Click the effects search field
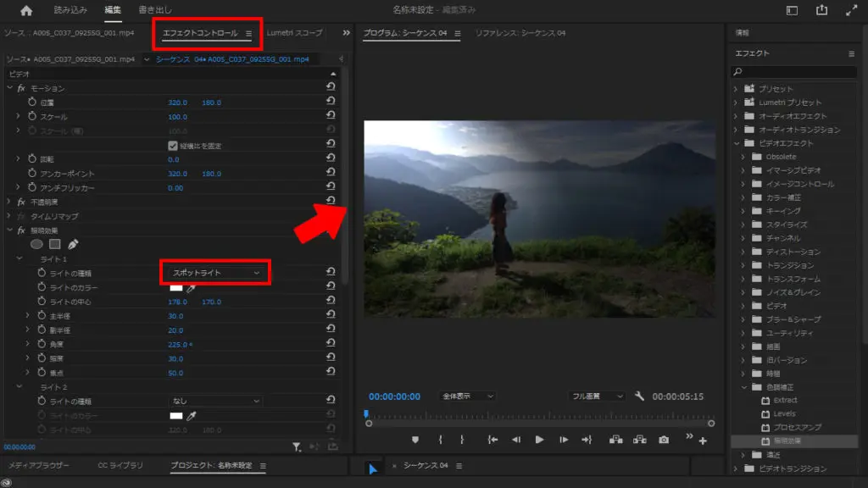This screenshot has height=488, width=868. tap(793, 72)
